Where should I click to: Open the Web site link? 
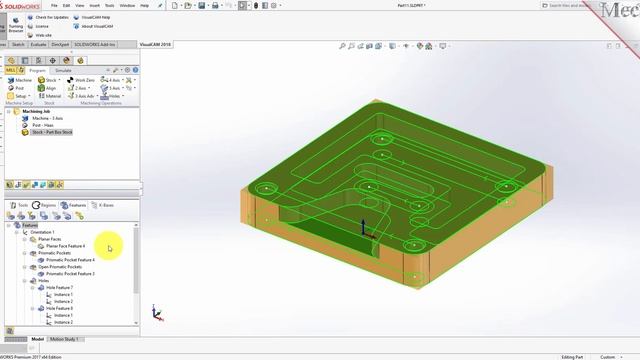(x=39, y=35)
